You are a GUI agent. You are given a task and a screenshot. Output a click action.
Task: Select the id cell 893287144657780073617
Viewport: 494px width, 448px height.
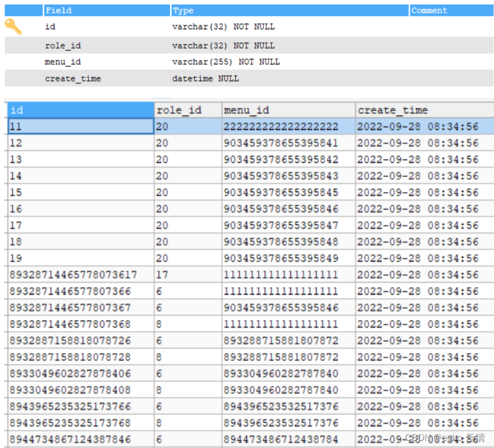[81, 275]
